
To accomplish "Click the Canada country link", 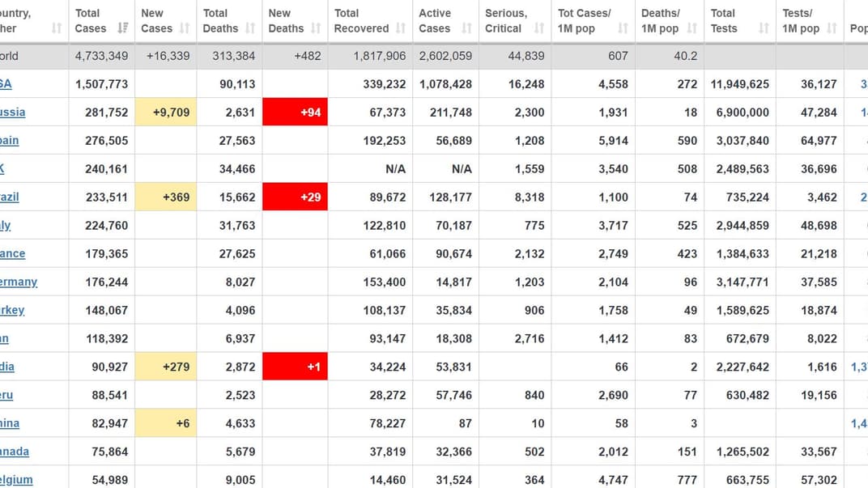I will (15, 452).
